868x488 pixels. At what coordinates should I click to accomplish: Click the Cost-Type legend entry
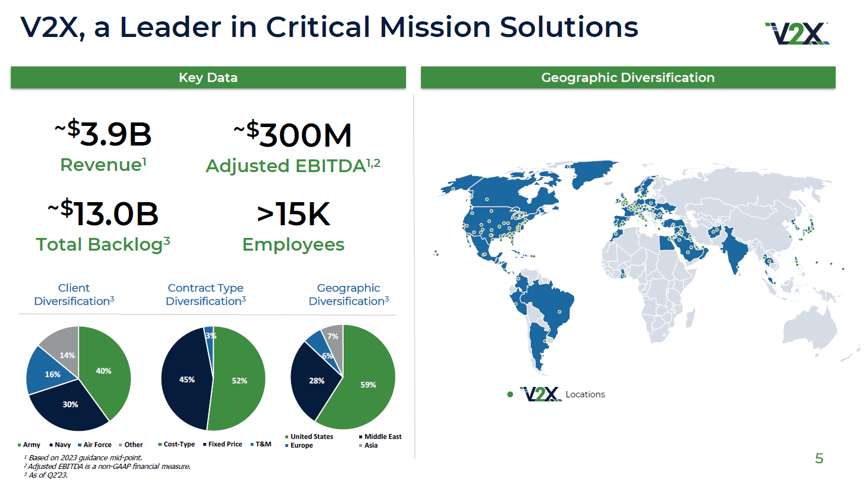pos(176,444)
